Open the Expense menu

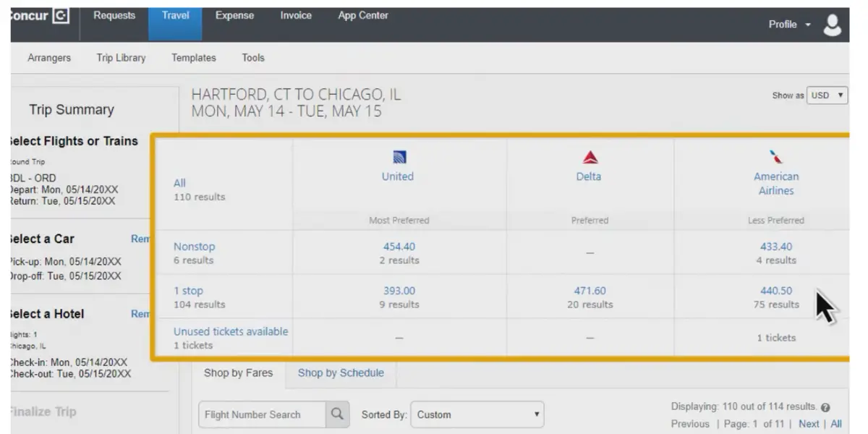pos(234,15)
